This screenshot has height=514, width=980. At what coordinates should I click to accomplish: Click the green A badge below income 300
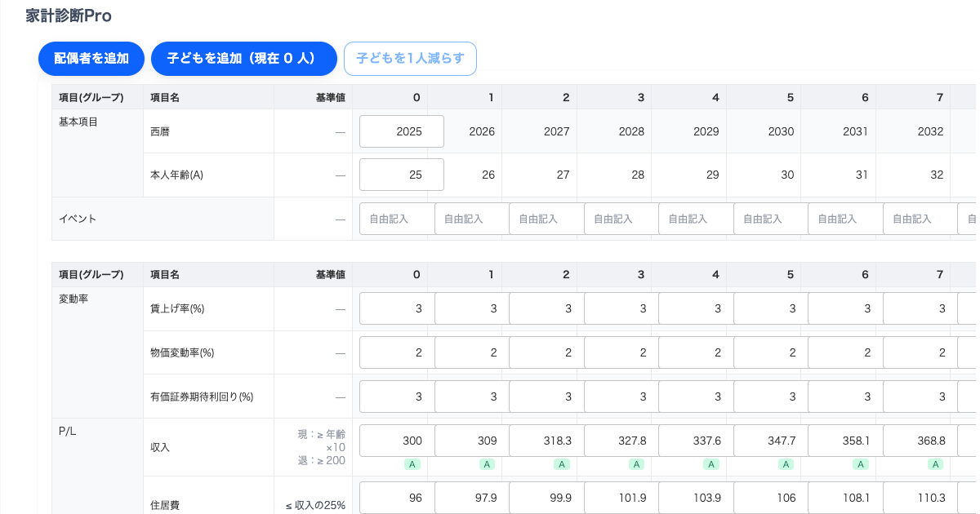(412, 464)
